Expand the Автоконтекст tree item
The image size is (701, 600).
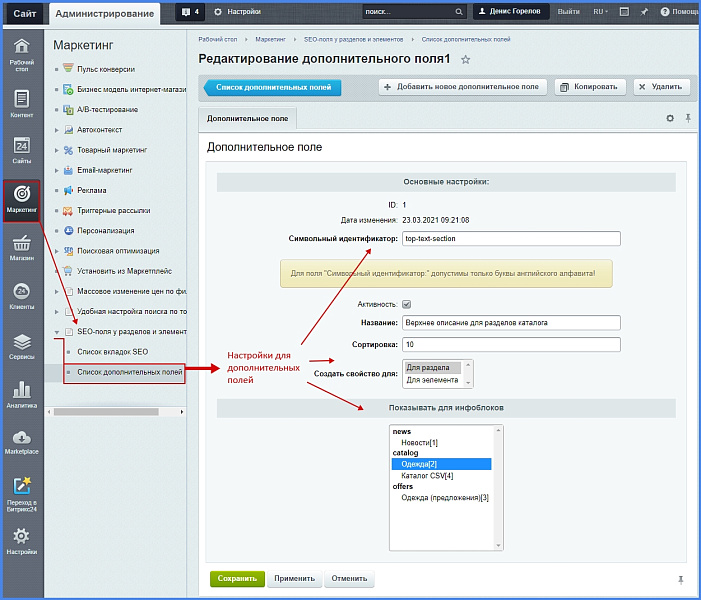(57, 130)
